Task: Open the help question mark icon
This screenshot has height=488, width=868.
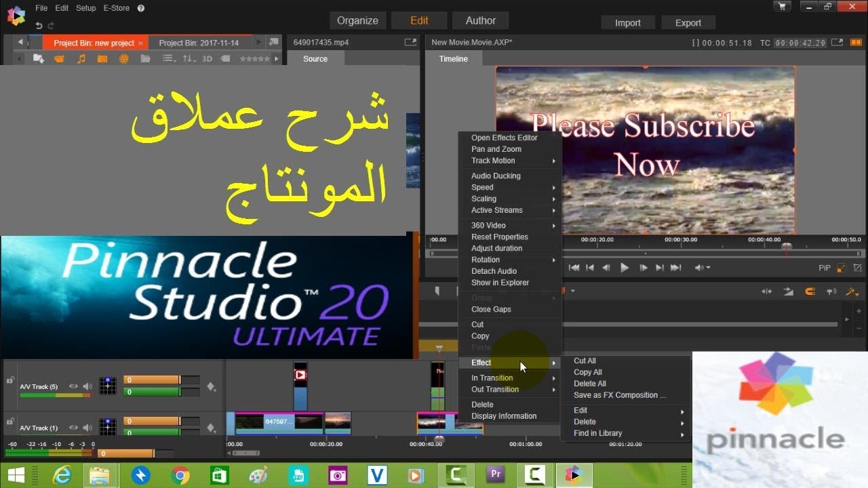Action: [x=140, y=8]
